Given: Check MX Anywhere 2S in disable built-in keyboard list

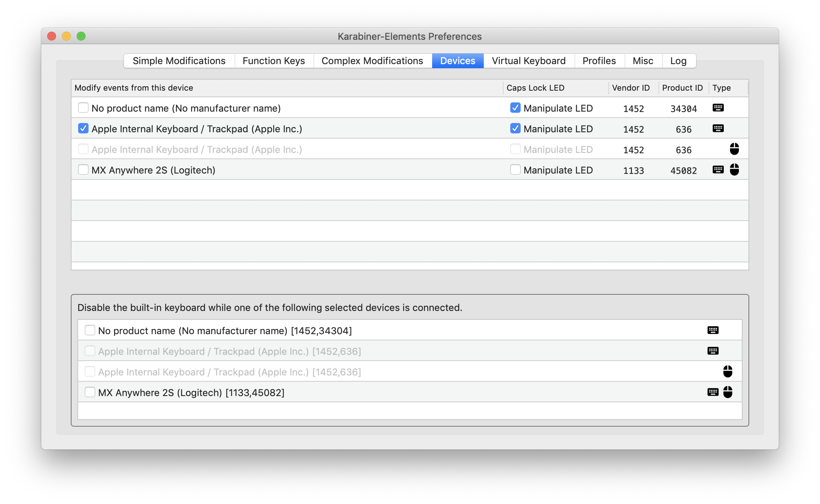Looking at the screenshot, I should 90,392.
